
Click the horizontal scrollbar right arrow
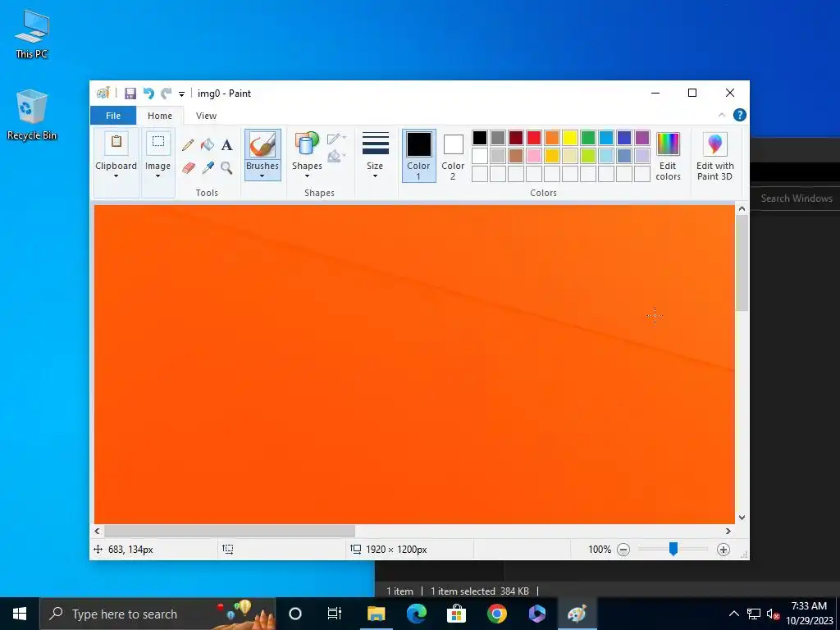pyautogui.click(x=728, y=531)
